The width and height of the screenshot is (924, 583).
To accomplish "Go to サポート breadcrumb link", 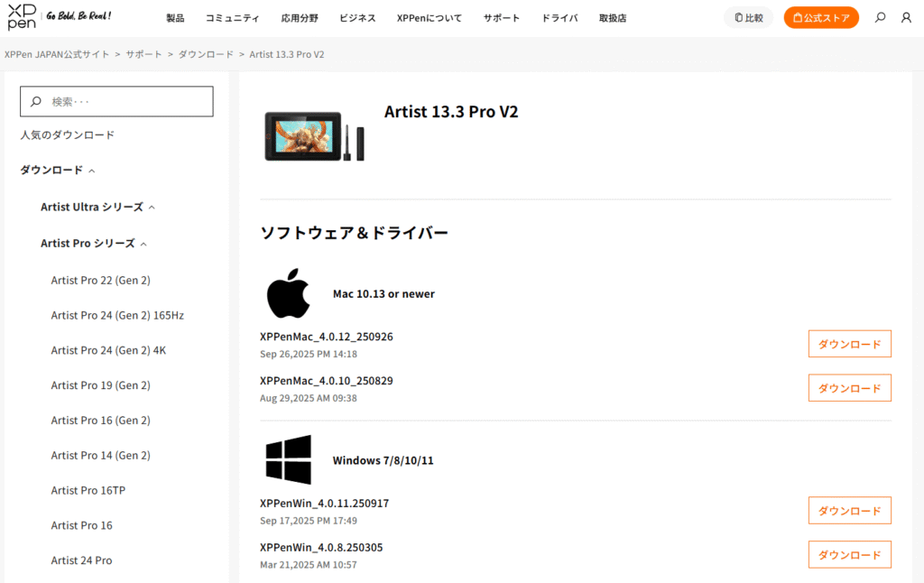I will (x=144, y=54).
